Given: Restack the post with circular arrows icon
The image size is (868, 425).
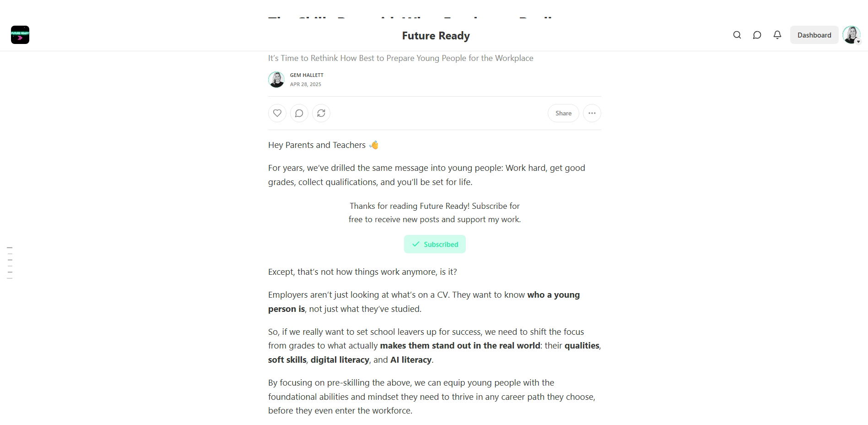Looking at the screenshot, I should tap(321, 113).
